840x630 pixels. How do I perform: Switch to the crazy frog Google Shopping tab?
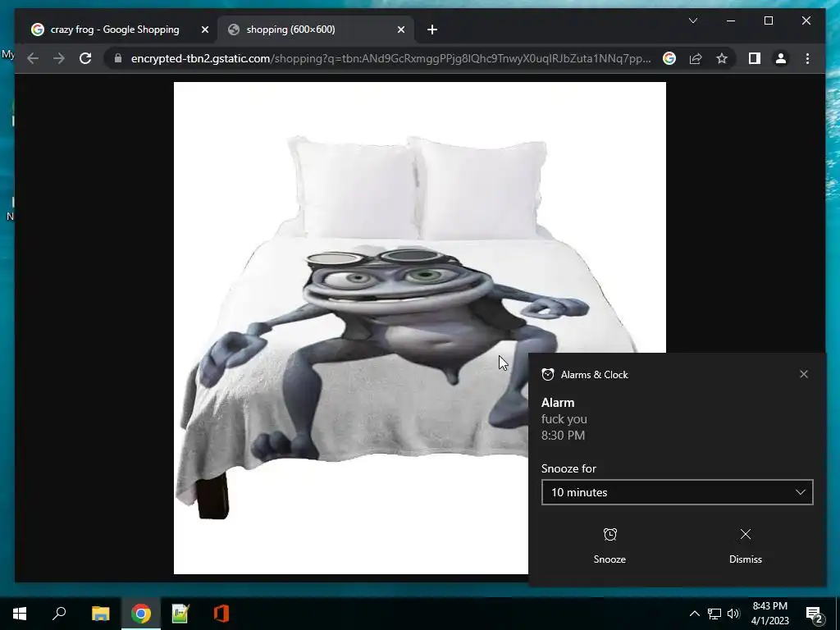coord(115,30)
